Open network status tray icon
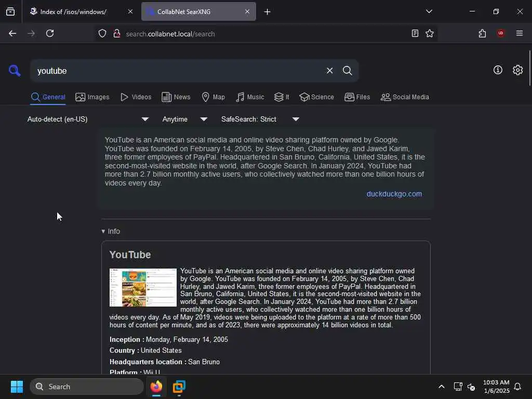This screenshot has height=399, width=532. point(458,387)
